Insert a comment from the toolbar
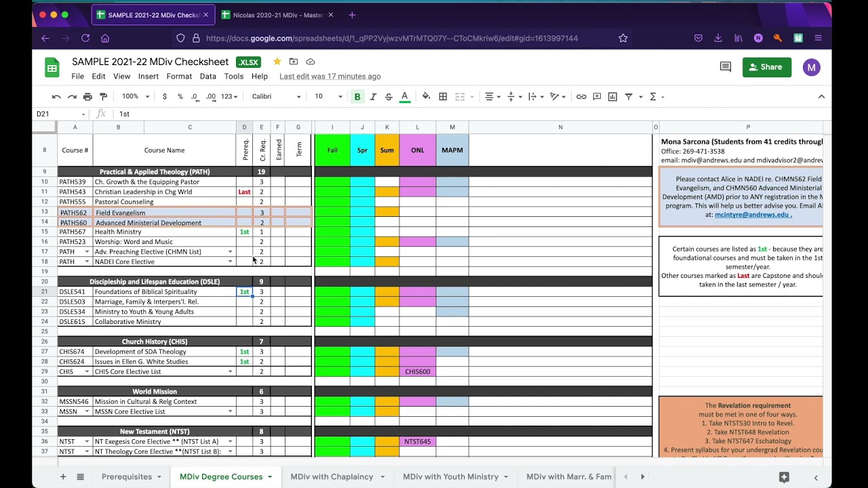Image resolution: width=868 pixels, height=488 pixels. (597, 97)
